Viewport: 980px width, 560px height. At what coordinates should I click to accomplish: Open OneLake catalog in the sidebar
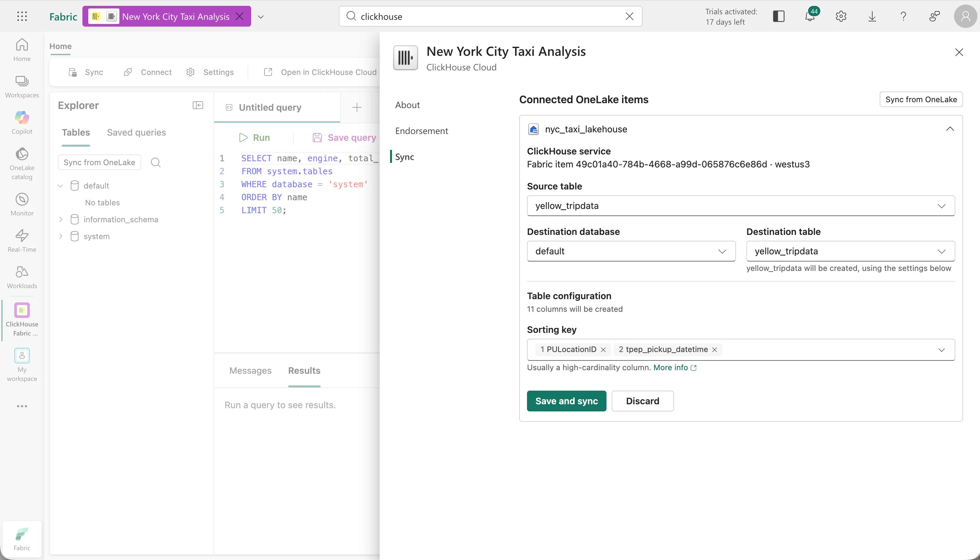(x=22, y=164)
